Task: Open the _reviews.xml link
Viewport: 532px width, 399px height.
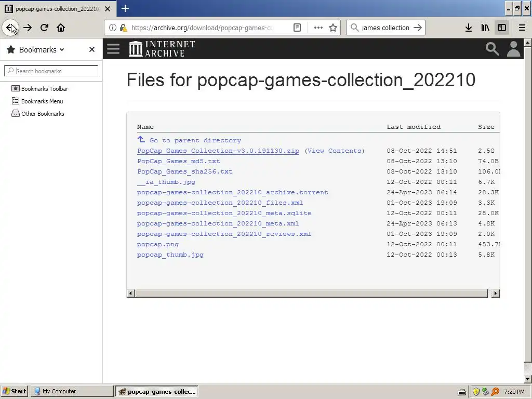Action: 224,234
